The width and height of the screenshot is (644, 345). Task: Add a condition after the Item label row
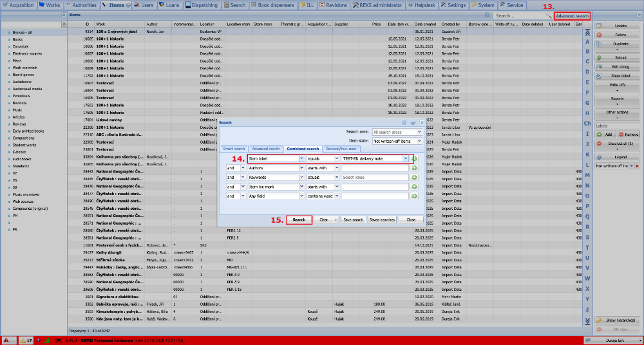(414, 158)
